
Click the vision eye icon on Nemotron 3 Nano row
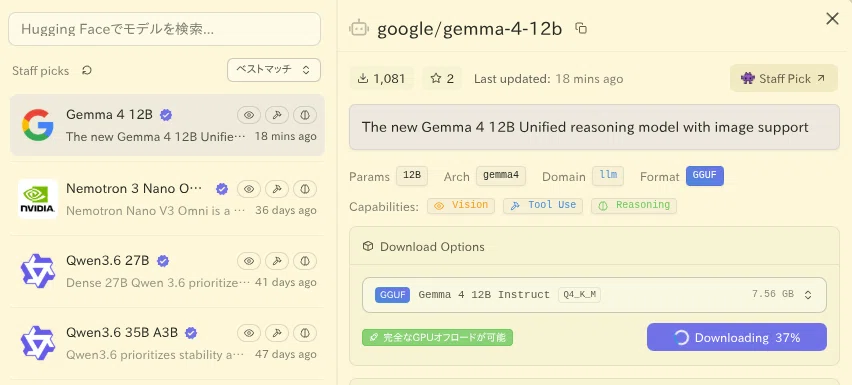tap(249, 189)
